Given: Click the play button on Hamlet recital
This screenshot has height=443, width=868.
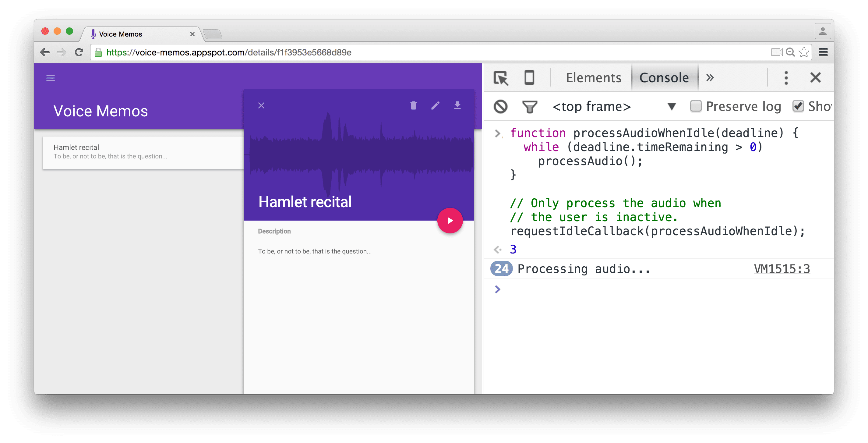Looking at the screenshot, I should 451,221.
